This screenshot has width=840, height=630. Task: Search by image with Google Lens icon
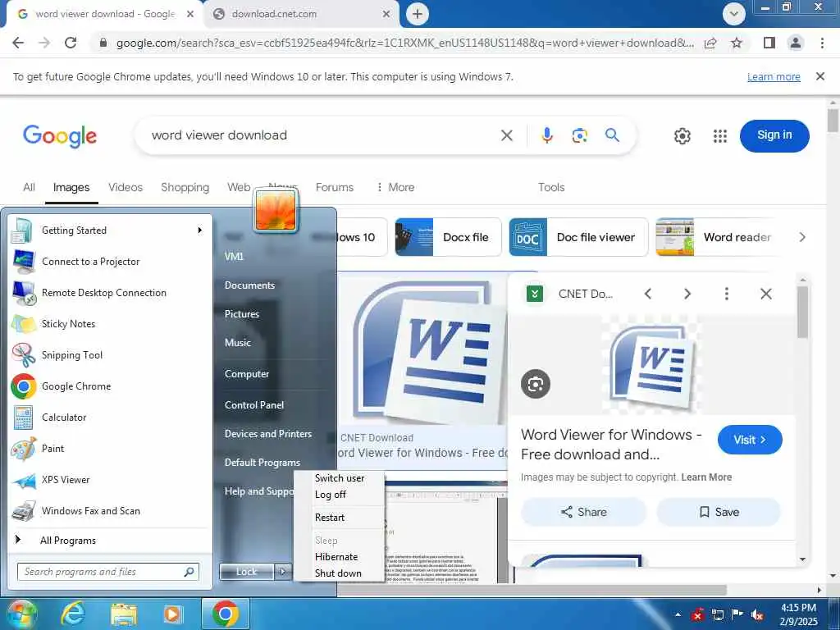[580, 135]
